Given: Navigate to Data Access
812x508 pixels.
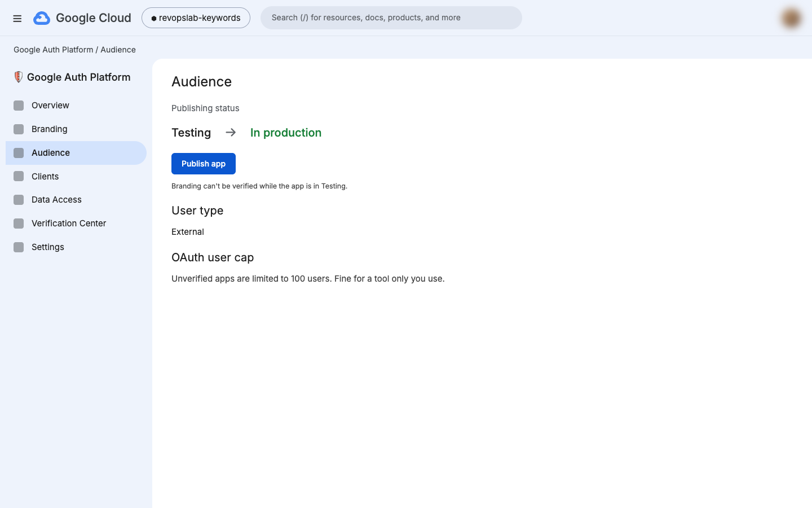Looking at the screenshot, I should tap(76, 200).
